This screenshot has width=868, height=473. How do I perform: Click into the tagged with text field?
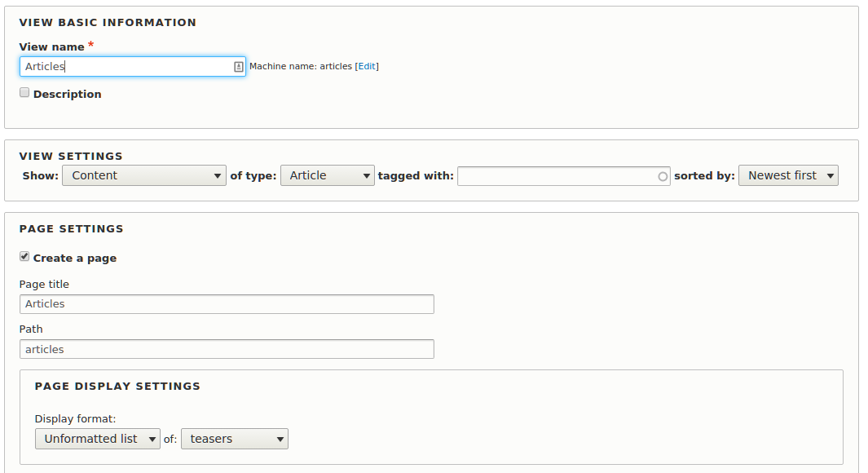click(x=557, y=175)
